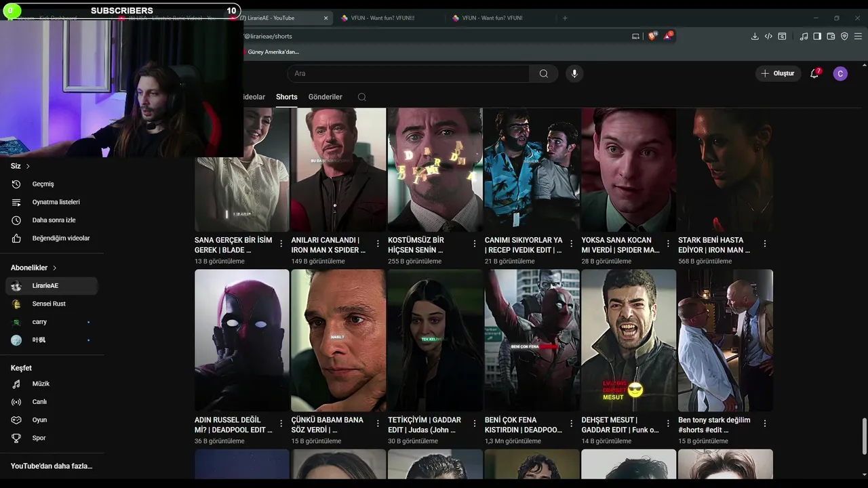Open options for CANIMI SIKIYORLAR YA short
This screenshot has width=868, height=488.
pos(571,243)
